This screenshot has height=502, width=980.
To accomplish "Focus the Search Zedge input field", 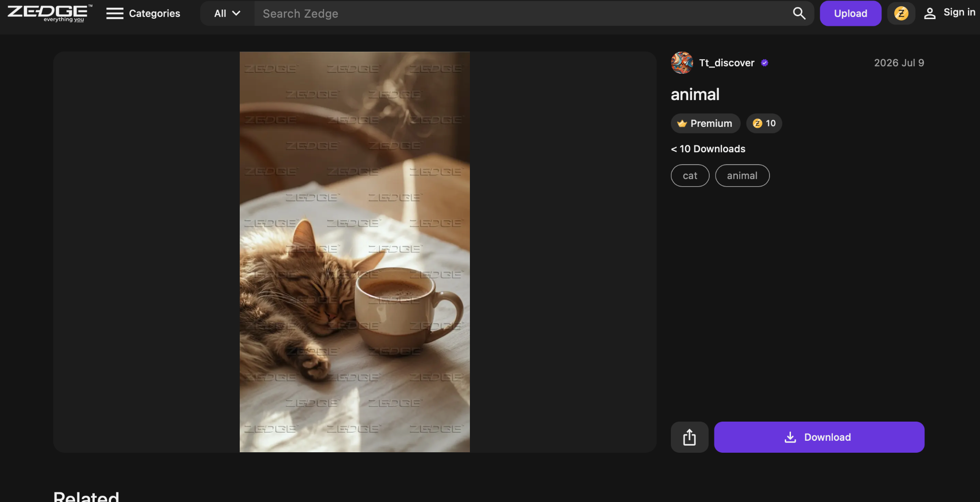I will (x=522, y=13).
